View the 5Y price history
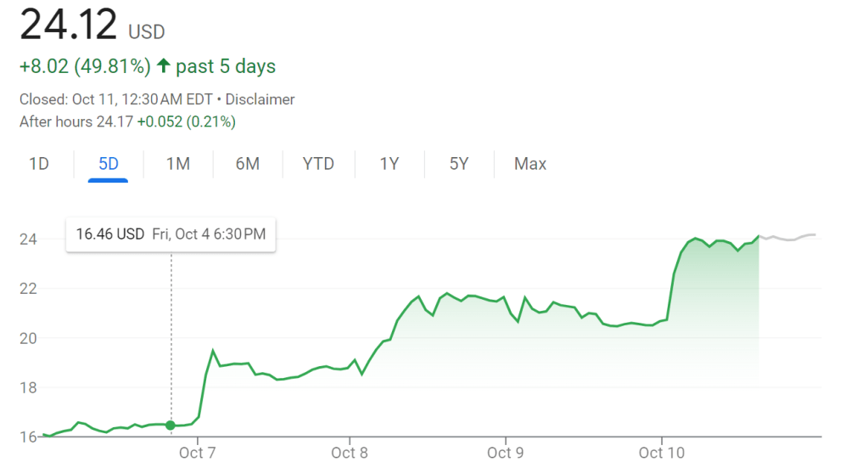Screen dimensions: 868x468 point(458,164)
